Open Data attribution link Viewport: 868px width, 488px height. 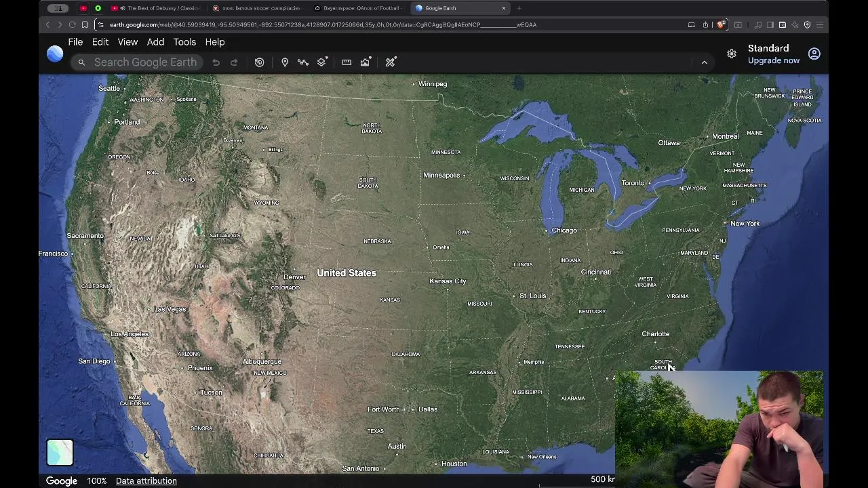(x=146, y=481)
